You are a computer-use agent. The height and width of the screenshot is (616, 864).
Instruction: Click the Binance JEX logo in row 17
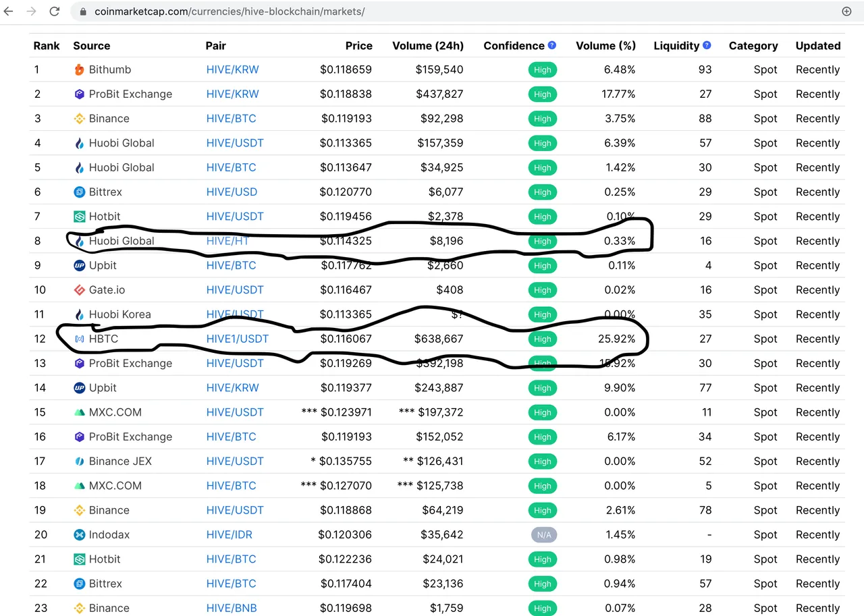pyautogui.click(x=79, y=461)
